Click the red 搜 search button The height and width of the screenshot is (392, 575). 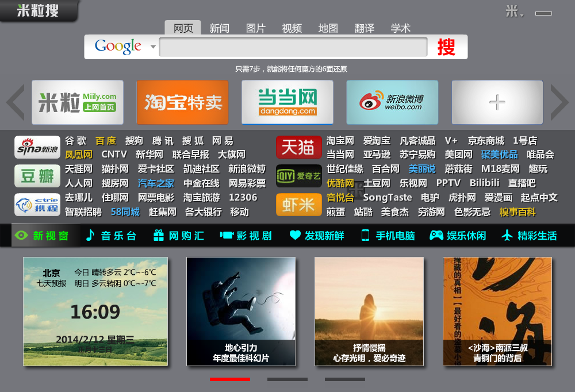click(x=447, y=47)
